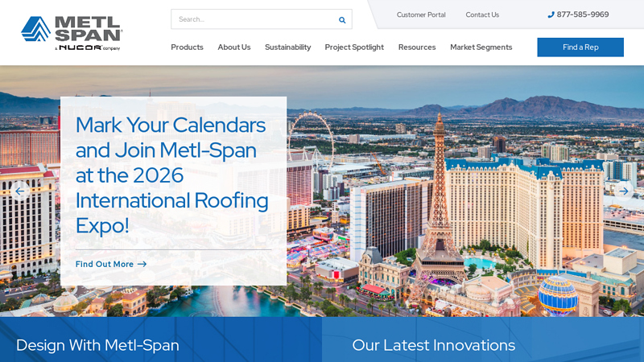Image resolution: width=644 pixels, height=362 pixels.
Task: Click the phone icon beside 877-585-9969
Action: click(551, 14)
